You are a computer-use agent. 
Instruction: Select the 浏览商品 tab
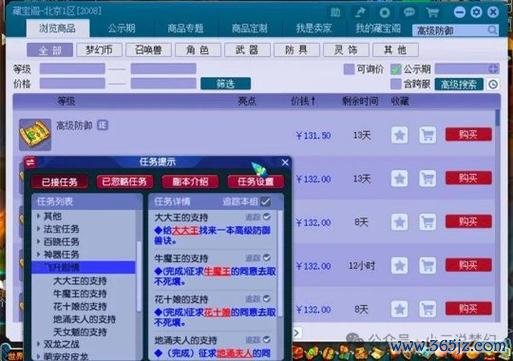58,28
